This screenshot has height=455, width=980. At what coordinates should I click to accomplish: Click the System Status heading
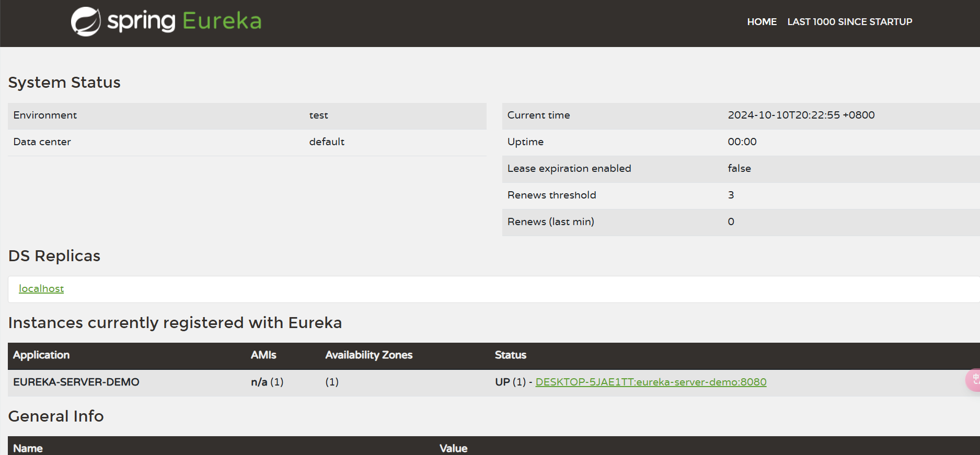coord(64,83)
